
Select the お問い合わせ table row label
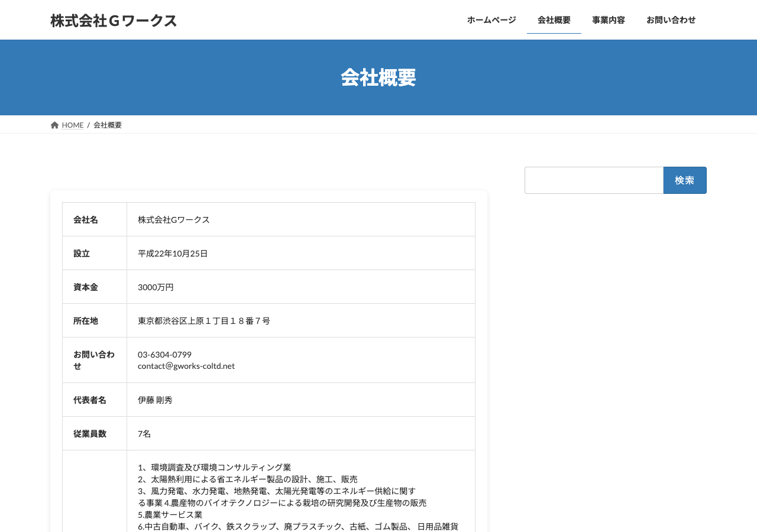[95, 360]
